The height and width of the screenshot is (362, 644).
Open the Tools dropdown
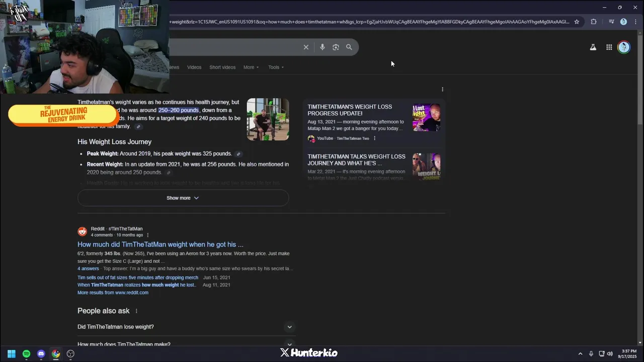tap(276, 67)
